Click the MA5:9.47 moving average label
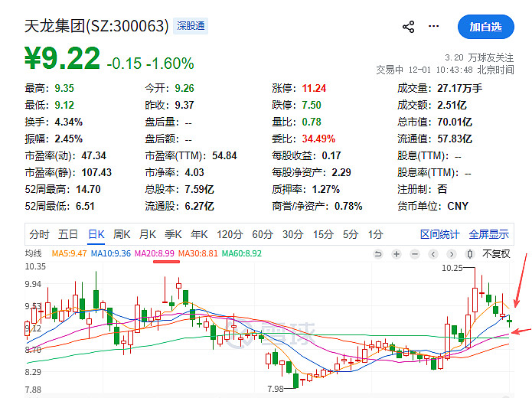 pyautogui.click(x=69, y=253)
